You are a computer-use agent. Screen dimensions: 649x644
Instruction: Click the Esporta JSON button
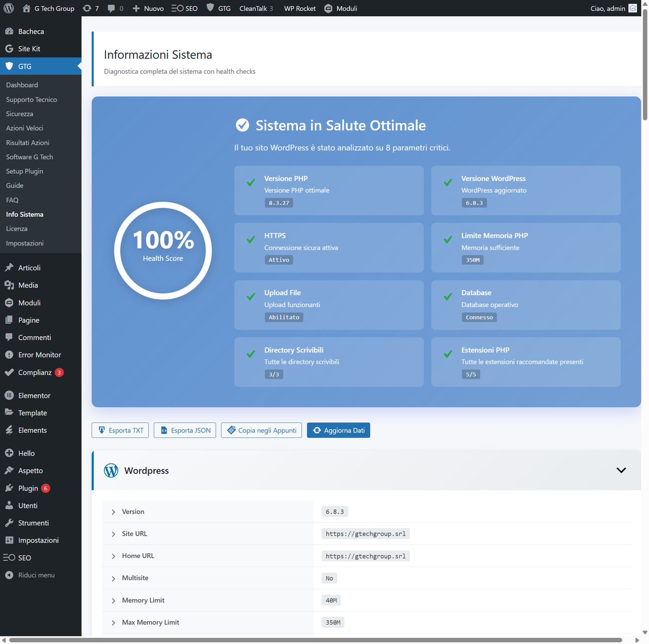[x=184, y=430]
